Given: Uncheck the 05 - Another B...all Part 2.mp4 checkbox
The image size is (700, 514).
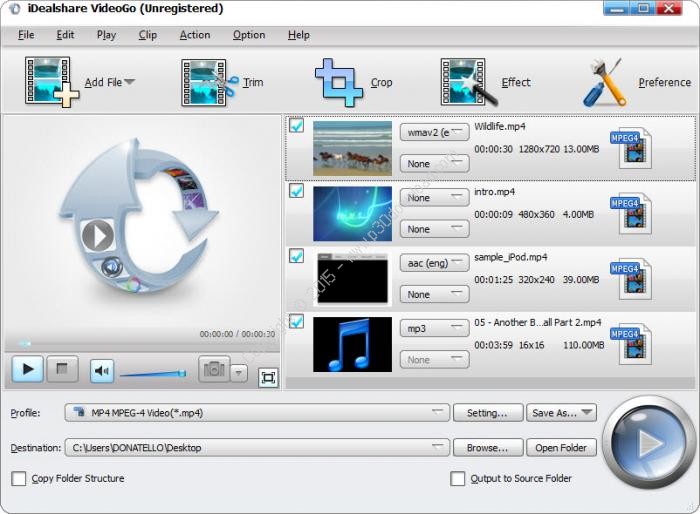Looking at the screenshot, I should point(296,321).
